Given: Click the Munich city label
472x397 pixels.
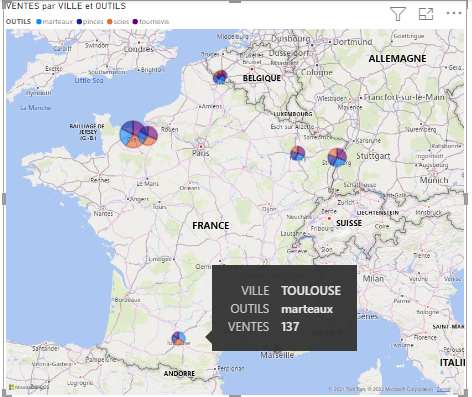Looking at the screenshot, I should pyautogui.click(x=434, y=180).
